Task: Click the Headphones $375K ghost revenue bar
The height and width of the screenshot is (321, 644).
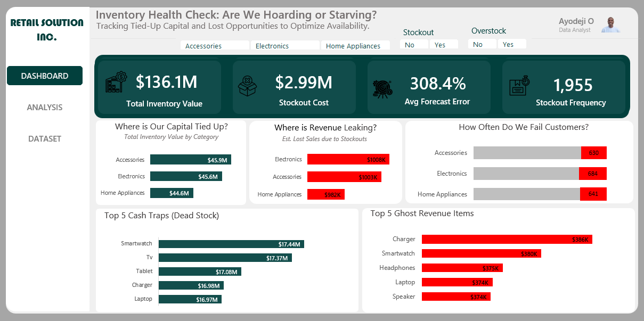Action: [x=462, y=268]
